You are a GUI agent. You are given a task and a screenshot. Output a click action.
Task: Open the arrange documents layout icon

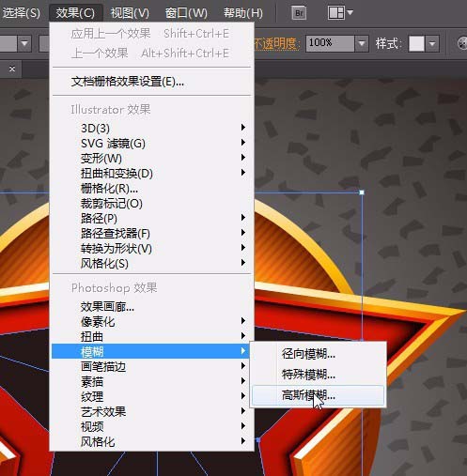pos(336,13)
